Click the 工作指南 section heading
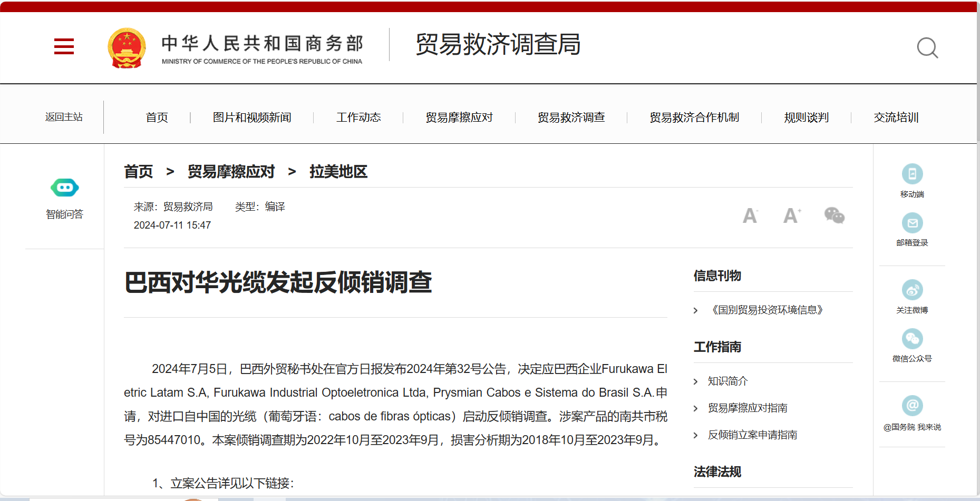 [717, 347]
